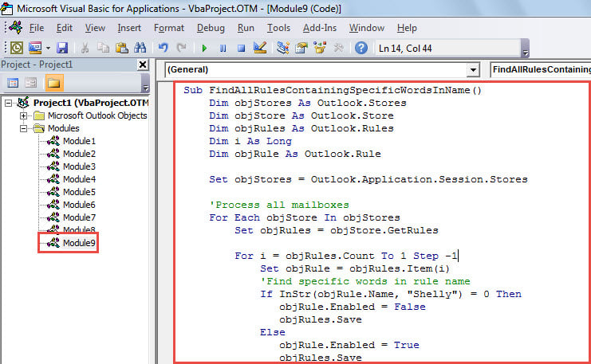Collapse the Modules folder

click(23, 128)
